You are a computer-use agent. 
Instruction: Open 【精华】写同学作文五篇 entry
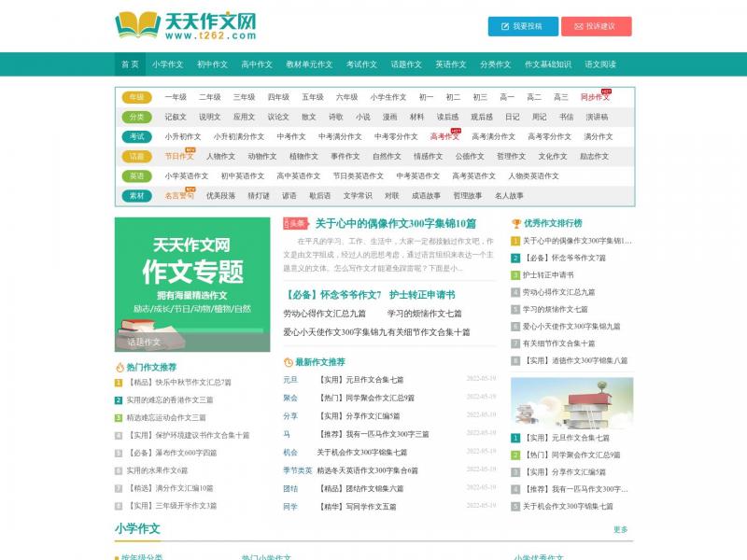click(357, 507)
